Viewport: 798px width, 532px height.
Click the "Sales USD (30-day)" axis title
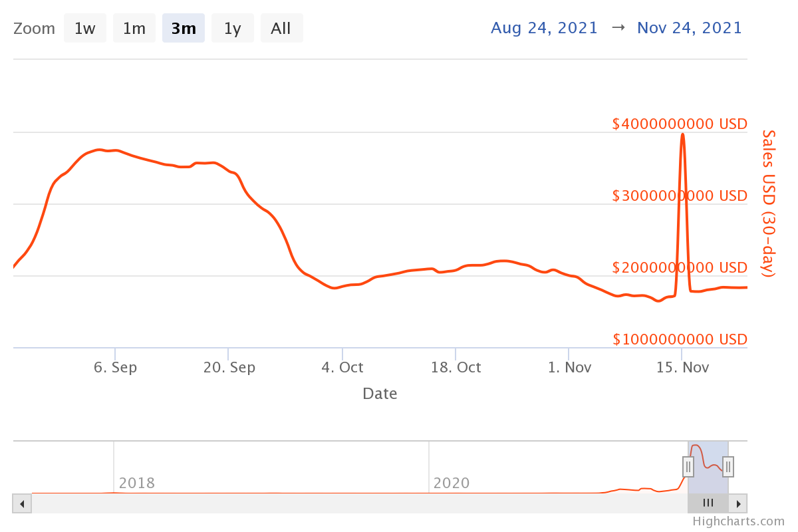point(769,203)
